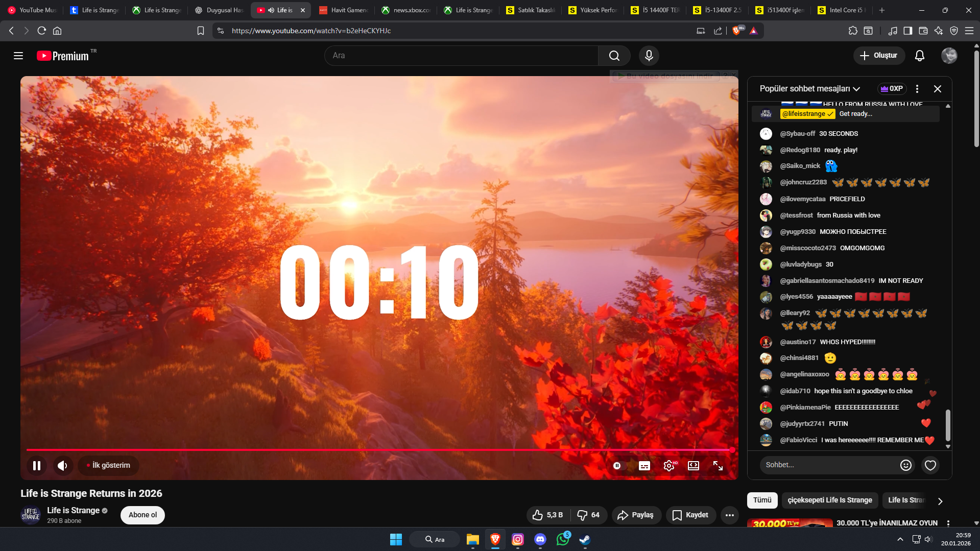
Task: Dislike the video with thumbs down
Action: (588, 515)
